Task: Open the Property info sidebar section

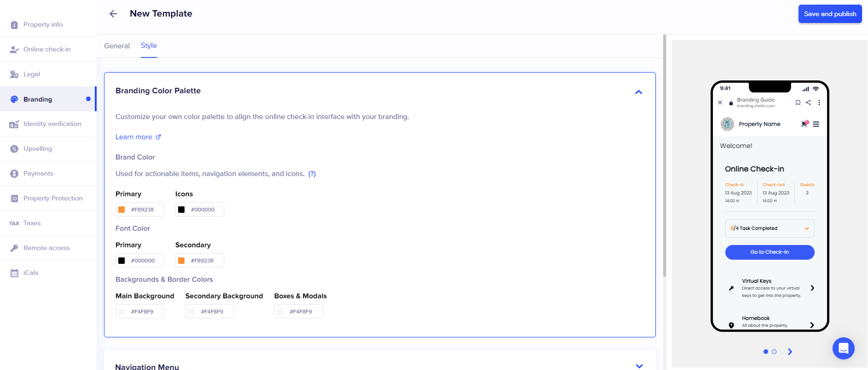Action: point(43,25)
